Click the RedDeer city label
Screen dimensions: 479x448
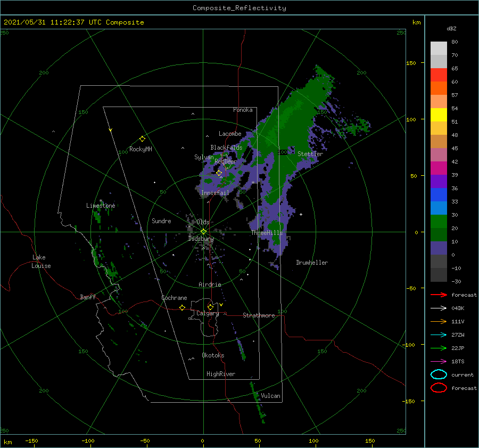(226, 161)
